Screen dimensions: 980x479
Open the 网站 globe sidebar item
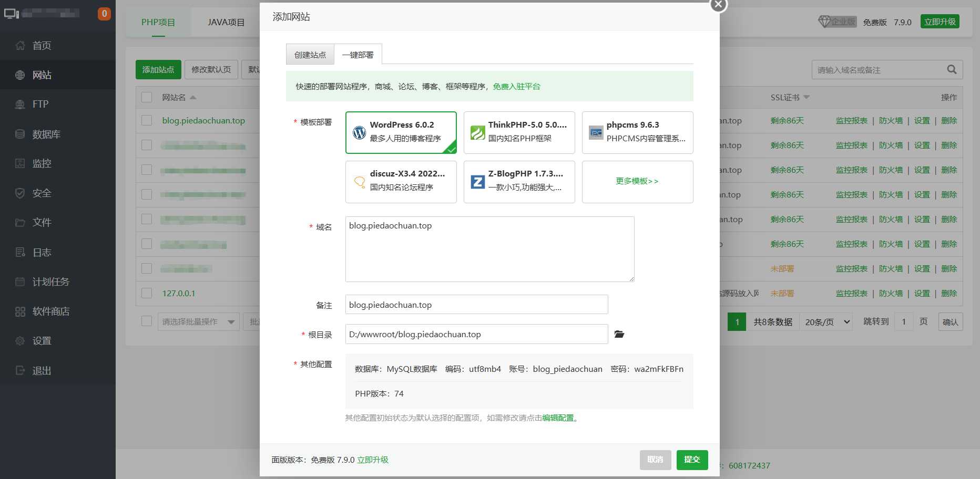[57, 75]
